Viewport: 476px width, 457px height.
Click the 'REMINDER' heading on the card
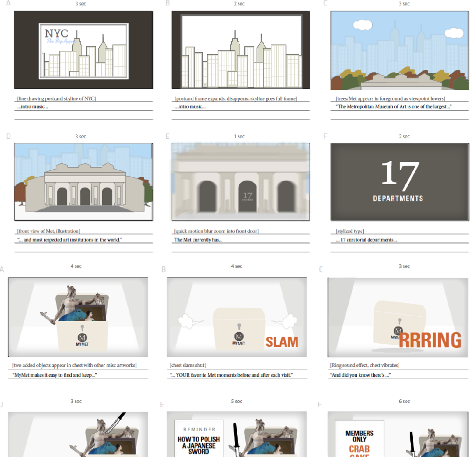click(x=199, y=429)
